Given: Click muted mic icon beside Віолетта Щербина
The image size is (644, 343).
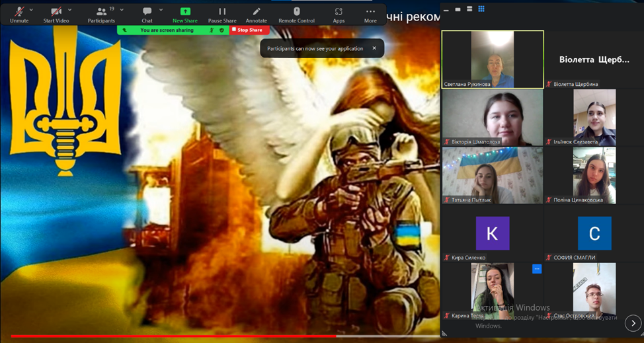Looking at the screenshot, I should [x=549, y=84].
